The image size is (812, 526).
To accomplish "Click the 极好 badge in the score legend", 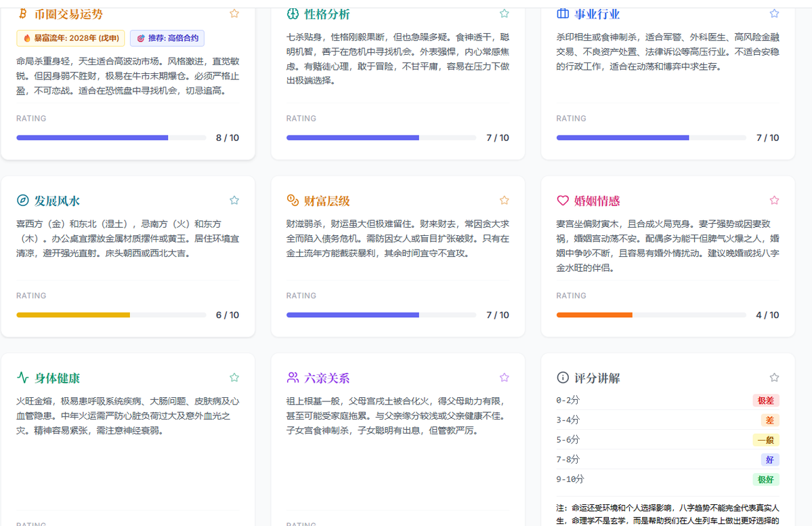I will pos(765,479).
